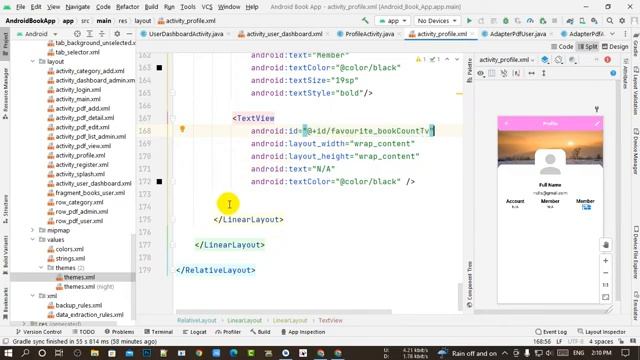Screen dimensions: 640x360
Task: Open IDE settings gear in main toolbar
Action: [x=622, y=21]
